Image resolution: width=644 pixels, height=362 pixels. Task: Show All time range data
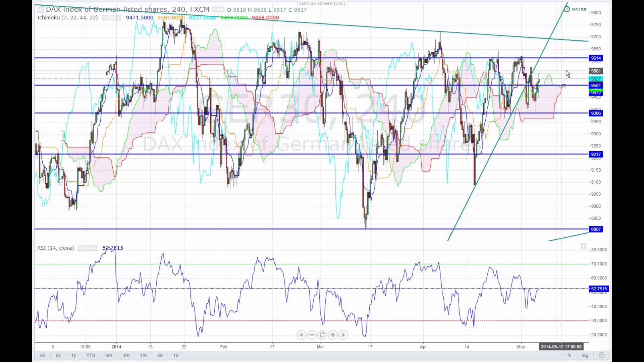click(43, 355)
